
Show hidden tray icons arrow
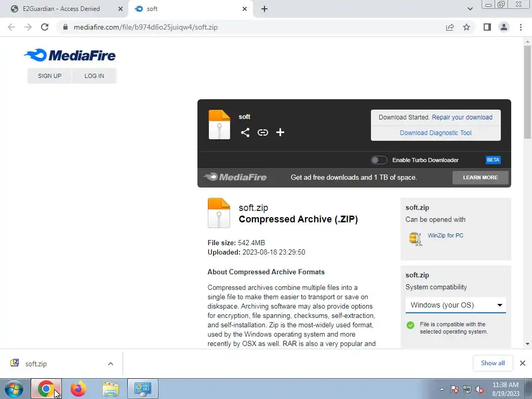point(442,389)
